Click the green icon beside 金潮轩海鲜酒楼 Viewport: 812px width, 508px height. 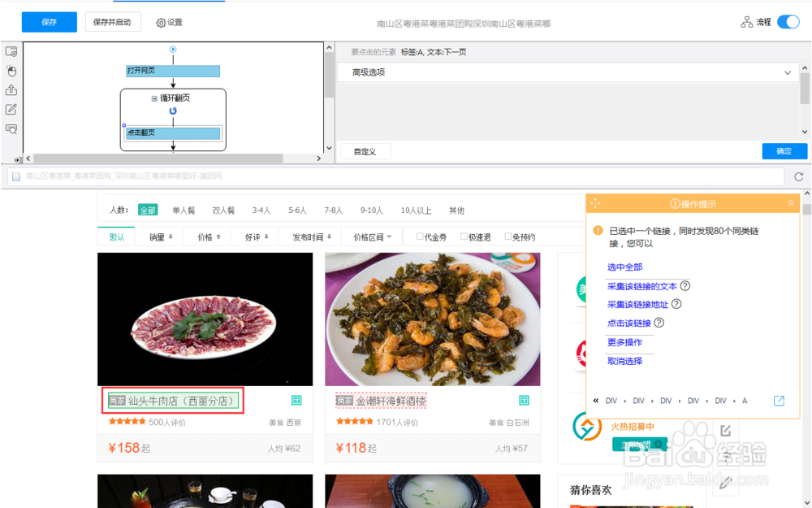[524, 400]
